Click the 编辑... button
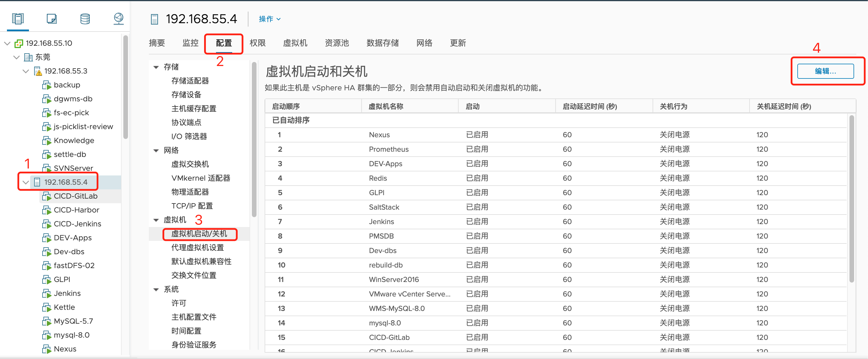Image resolution: width=868 pixels, height=359 pixels. click(825, 71)
